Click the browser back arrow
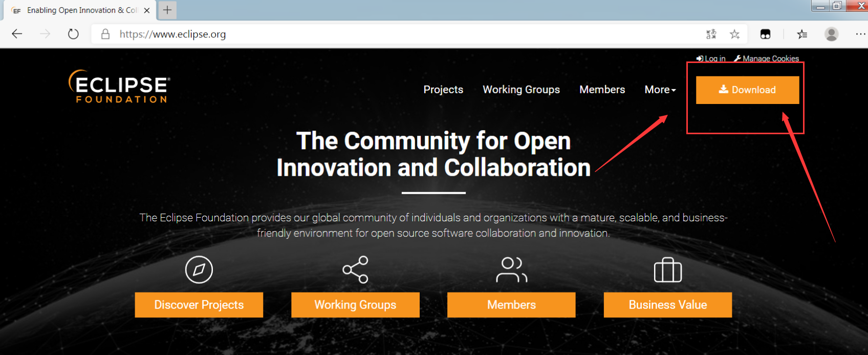The height and width of the screenshot is (355, 868). (17, 34)
